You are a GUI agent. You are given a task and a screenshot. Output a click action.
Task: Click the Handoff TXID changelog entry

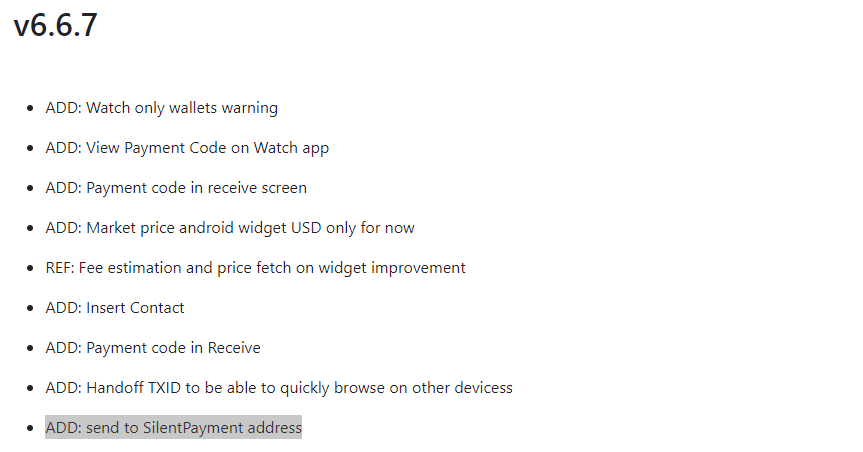pos(278,388)
